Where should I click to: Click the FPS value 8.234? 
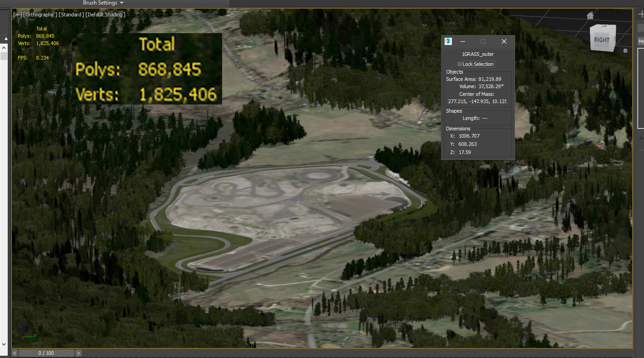(42, 58)
